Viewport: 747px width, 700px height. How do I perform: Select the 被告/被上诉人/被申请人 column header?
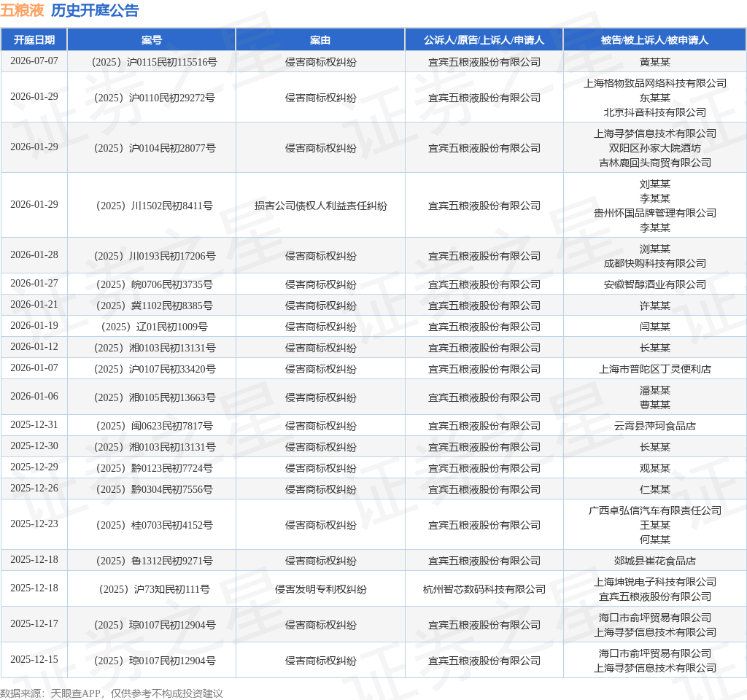pyautogui.click(x=654, y=40)
